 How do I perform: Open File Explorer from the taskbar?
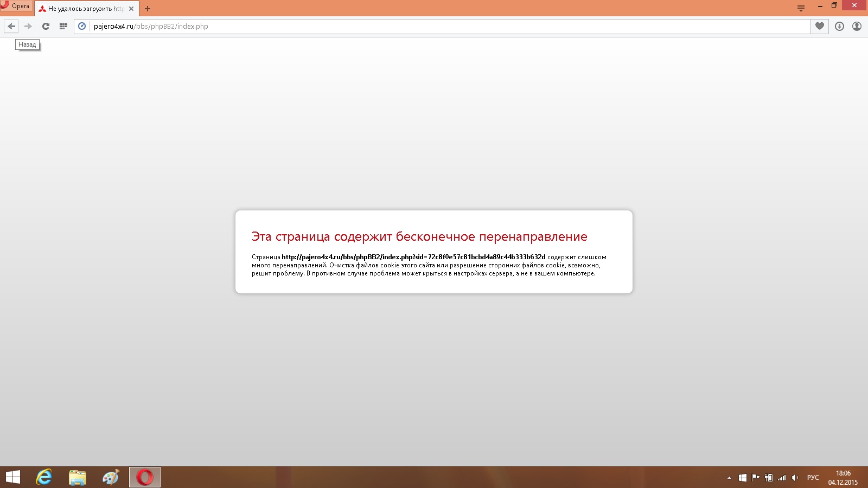pyautogui.click(x=78, y=477)
